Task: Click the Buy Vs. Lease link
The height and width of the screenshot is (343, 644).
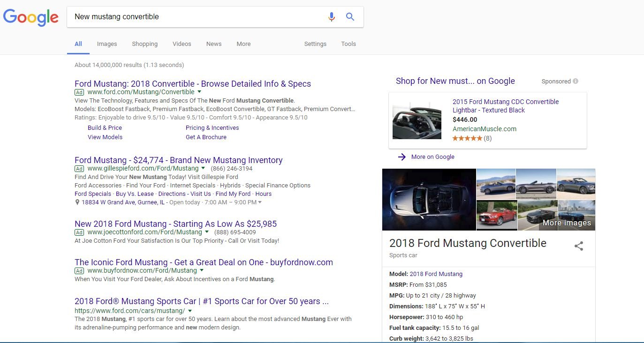Action: tap(135, 194)
